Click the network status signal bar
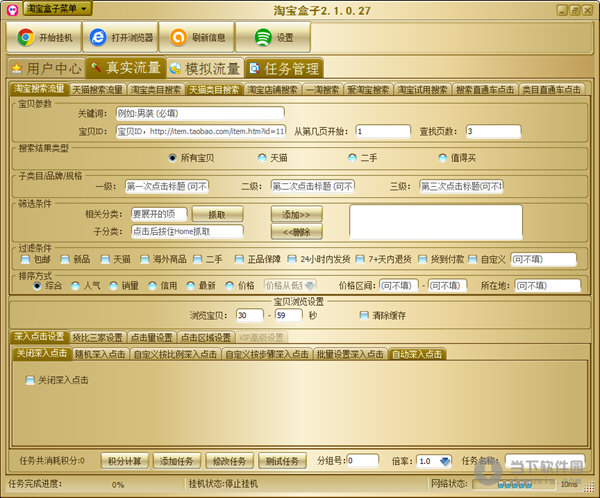 [x=514, y=484]
